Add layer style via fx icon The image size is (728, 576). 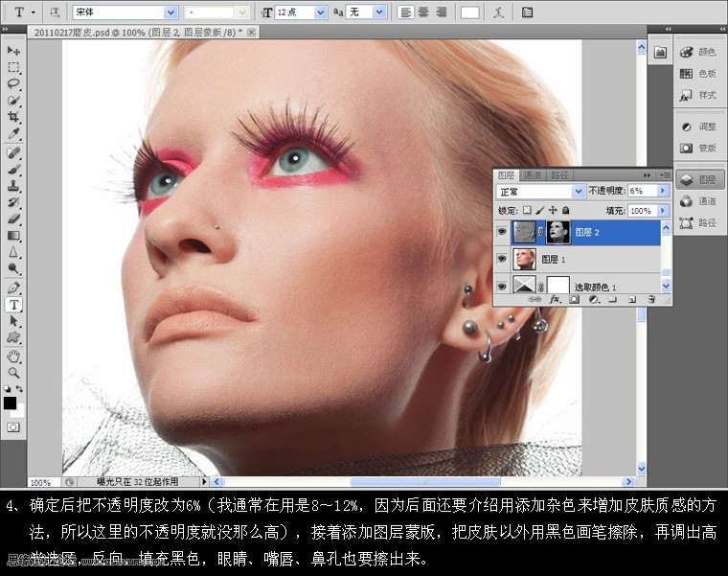tap(555, 300)
